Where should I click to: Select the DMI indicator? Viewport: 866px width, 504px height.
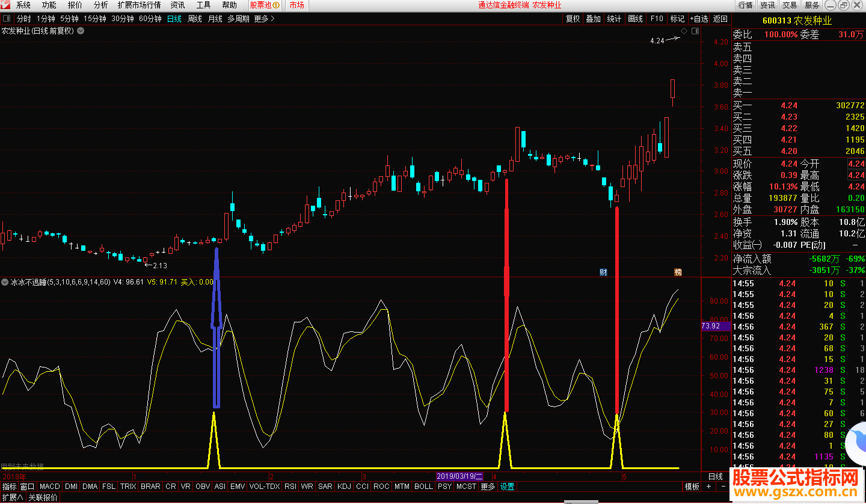72,487
